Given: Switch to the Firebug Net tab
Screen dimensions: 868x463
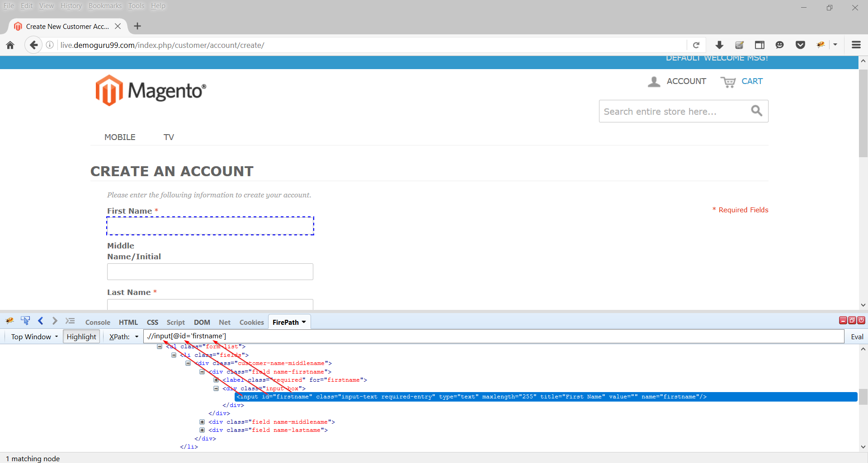Looking at the screenshot, I should [225, 322].
